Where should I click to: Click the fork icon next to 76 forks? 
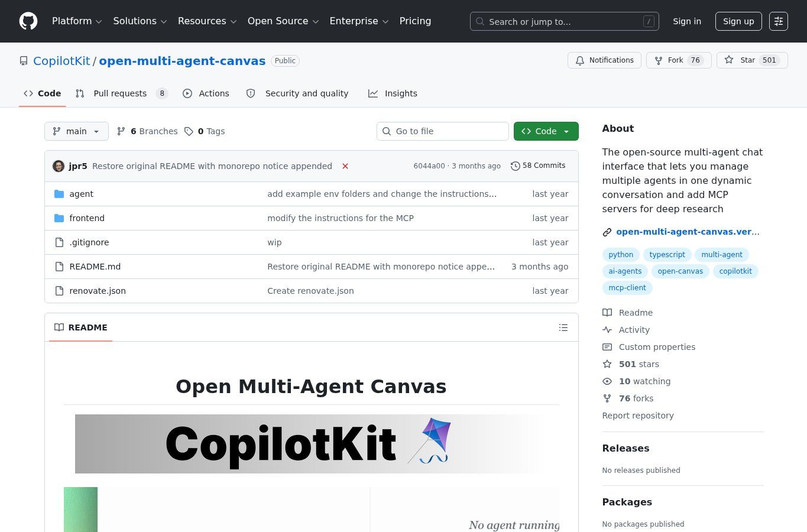[607, 398]
